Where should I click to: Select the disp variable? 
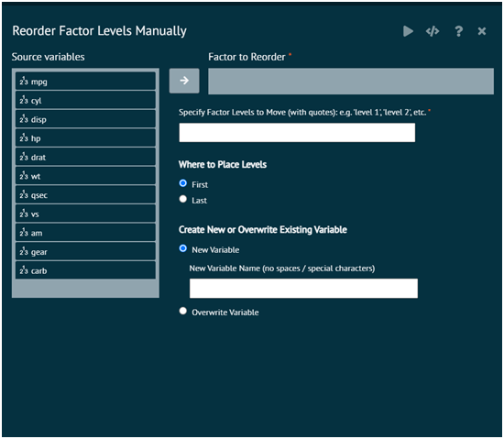pos(85,119)
